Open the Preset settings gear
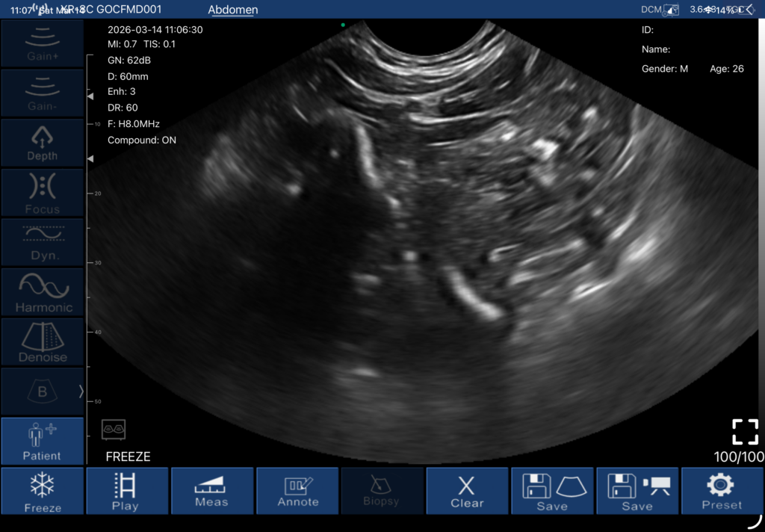 722,491
